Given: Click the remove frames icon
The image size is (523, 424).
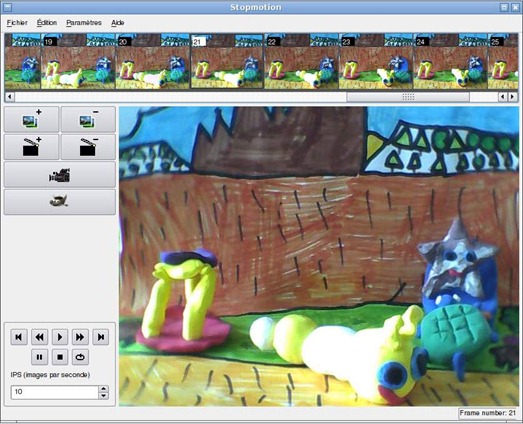Looking at the screenshot, I should [x=88, y=119].
